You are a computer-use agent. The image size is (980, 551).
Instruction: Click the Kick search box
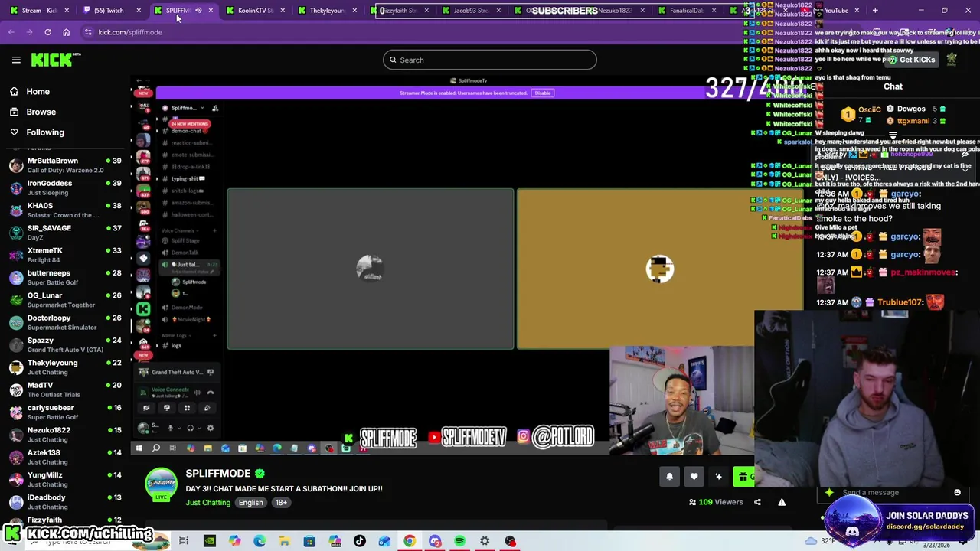point(490,60)
